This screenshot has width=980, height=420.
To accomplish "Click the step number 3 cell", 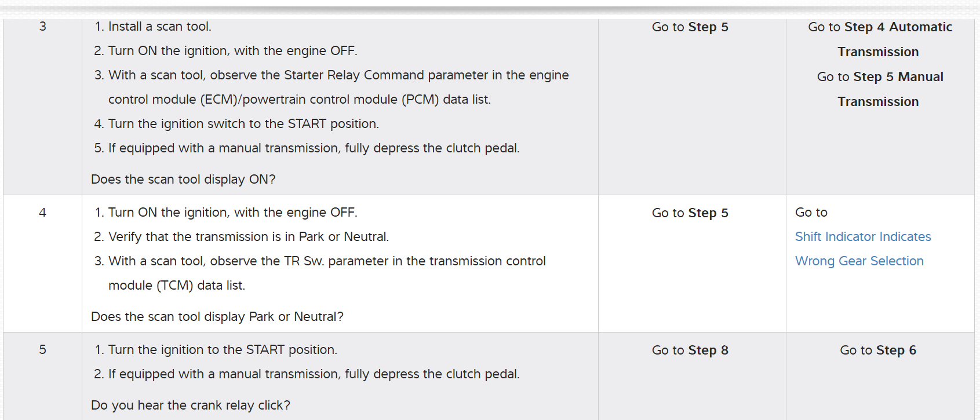I will (x=42, y=27).
